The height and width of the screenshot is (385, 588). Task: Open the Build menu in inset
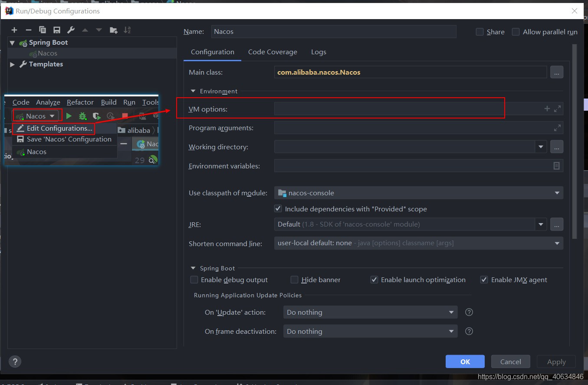pos(108,102)
